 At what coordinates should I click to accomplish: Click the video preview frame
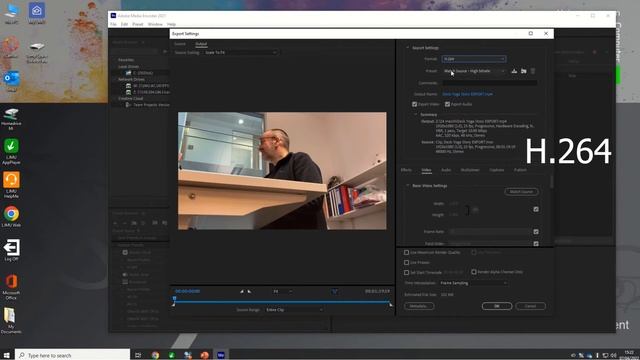click(x=282, y=171)
